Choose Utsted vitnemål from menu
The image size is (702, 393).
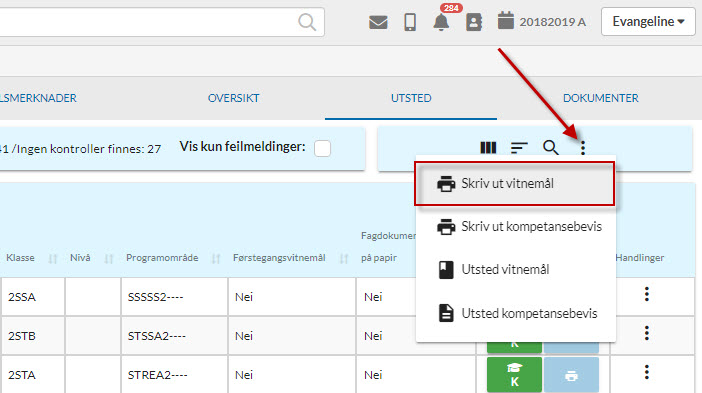tap(515, 269)
